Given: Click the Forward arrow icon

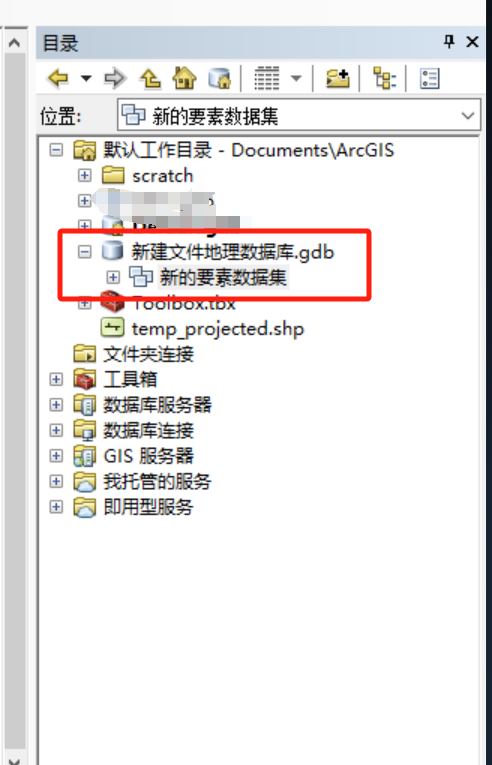Looking at the screenshot, I should pyautogui.click(x=116, y=78).
